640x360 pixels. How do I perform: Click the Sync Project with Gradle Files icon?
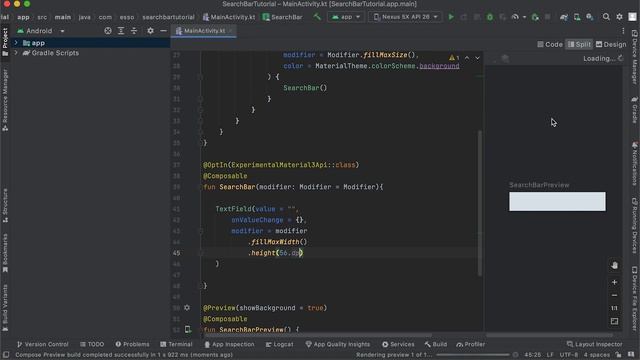[564, 17]
